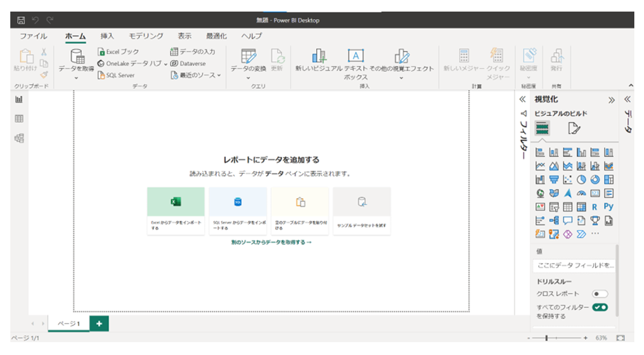The width and height of the screenshot is (644, 355).
Task: Click the Dataverse button
Action: point(187,64)
